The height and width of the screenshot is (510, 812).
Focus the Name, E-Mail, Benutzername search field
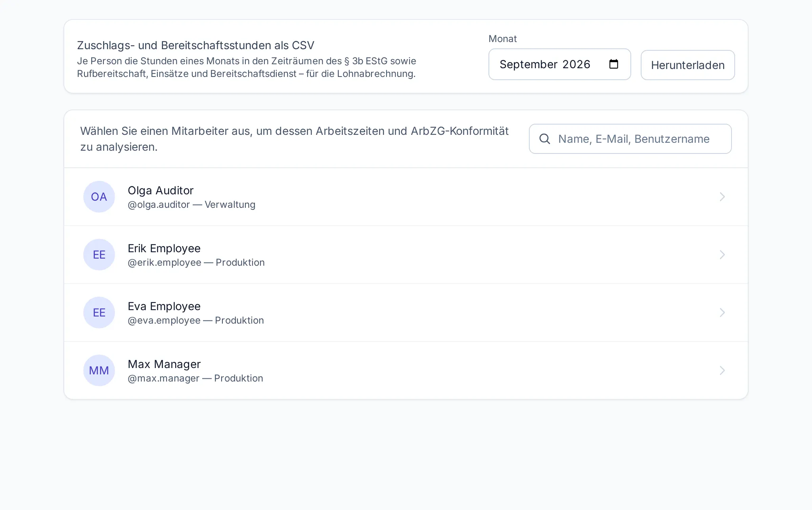[630, 139]
